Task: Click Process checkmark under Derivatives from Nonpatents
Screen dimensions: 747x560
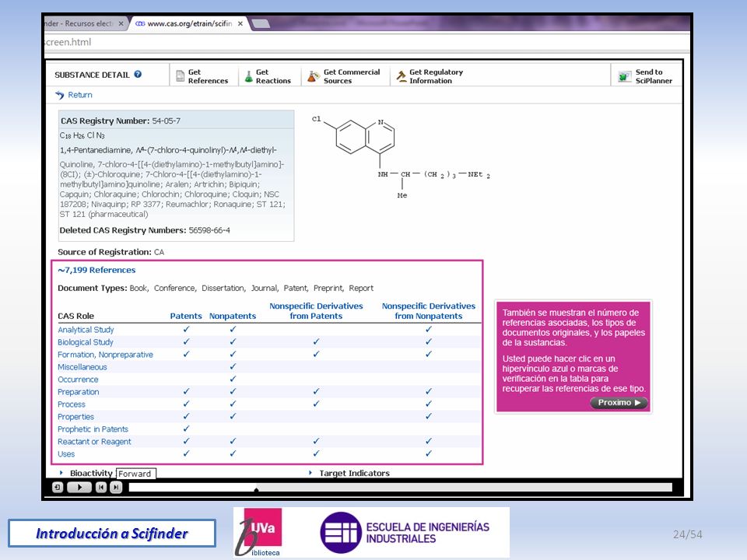Action: point(429,404)
